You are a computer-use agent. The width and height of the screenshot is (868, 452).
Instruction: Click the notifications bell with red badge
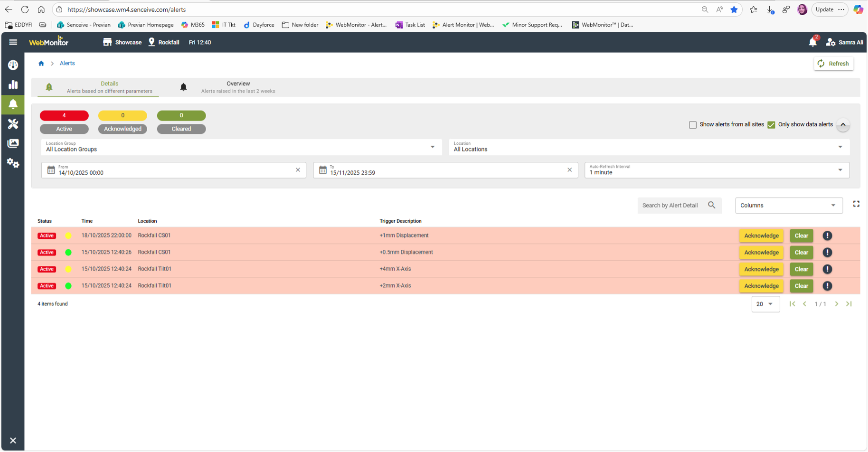coord(812,42)
